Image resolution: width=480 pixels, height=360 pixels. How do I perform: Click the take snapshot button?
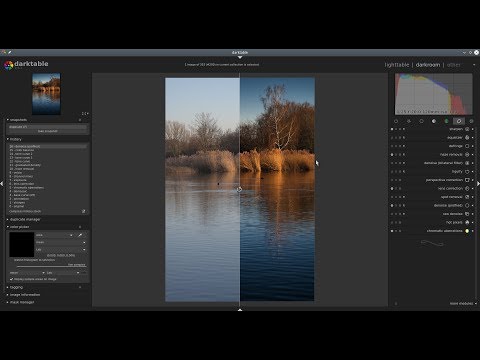pyautogui.click(x=47, y=131)
